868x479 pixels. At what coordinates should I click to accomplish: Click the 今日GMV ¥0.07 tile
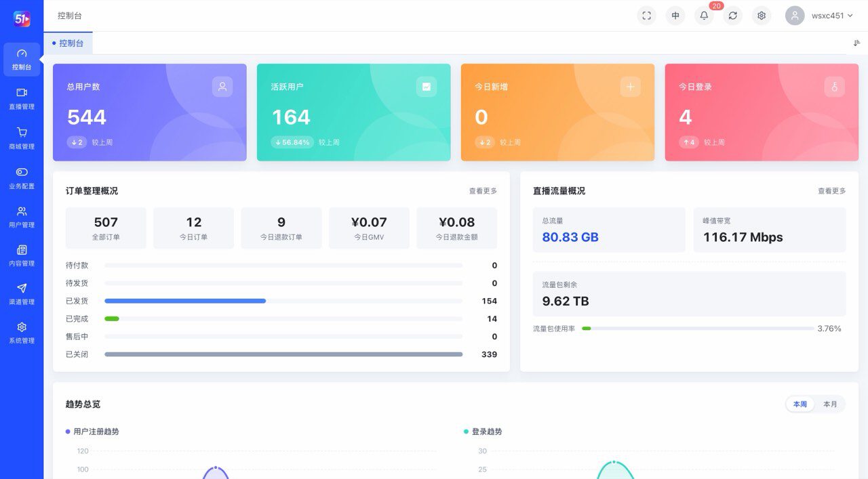pyautogui.click(x=370, y=228)
